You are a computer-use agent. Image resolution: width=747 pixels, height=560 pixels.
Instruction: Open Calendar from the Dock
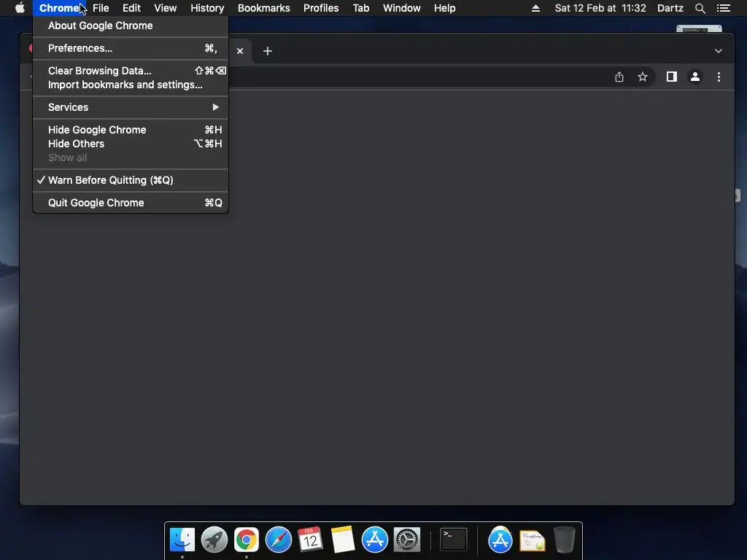tap(310, 540)
